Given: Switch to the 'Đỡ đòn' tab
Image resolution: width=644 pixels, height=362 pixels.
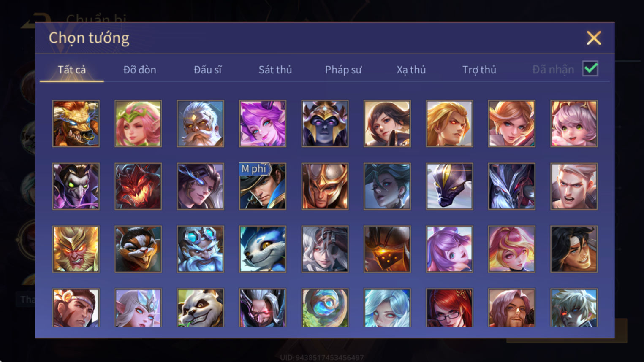Looking at the screenshot, I should pos(140,70).
